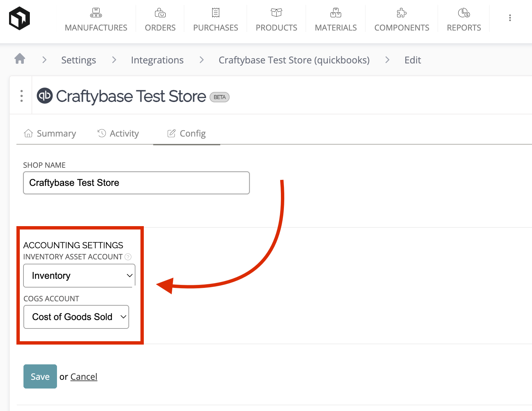Click the BETA badge
This screenshot has width=532, height=411.
tap(220, 97)
